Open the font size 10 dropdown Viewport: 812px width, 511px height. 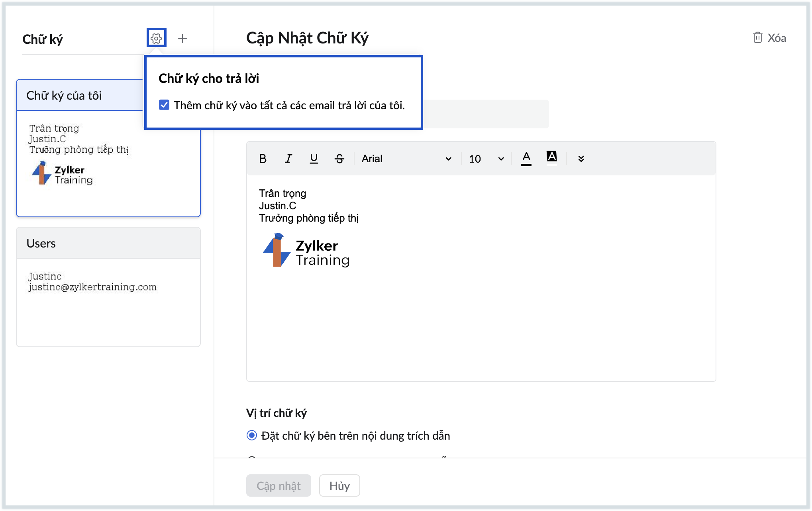point(486,159)
